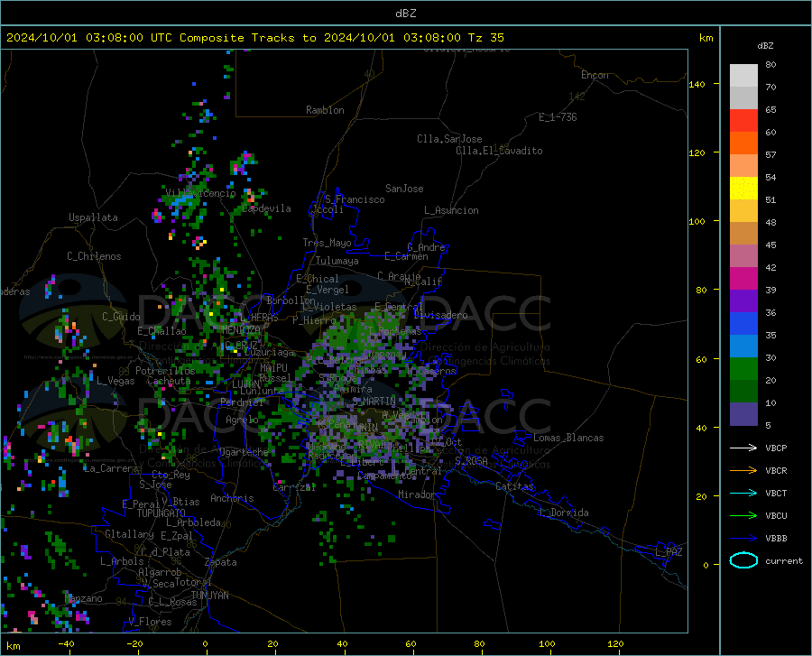
Task: Click the timestamp header text 2024/10/01 03:08:00
Action: pos(75,38)
